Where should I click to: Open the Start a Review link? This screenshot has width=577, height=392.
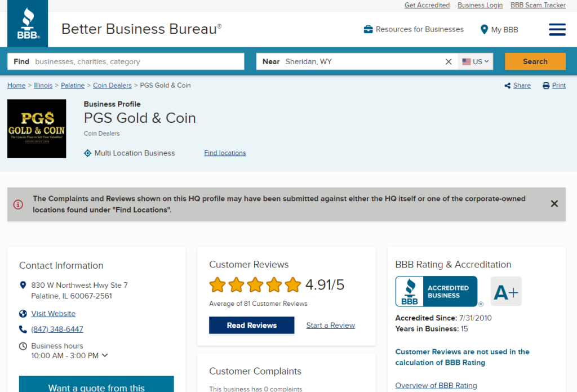point(330,326)
